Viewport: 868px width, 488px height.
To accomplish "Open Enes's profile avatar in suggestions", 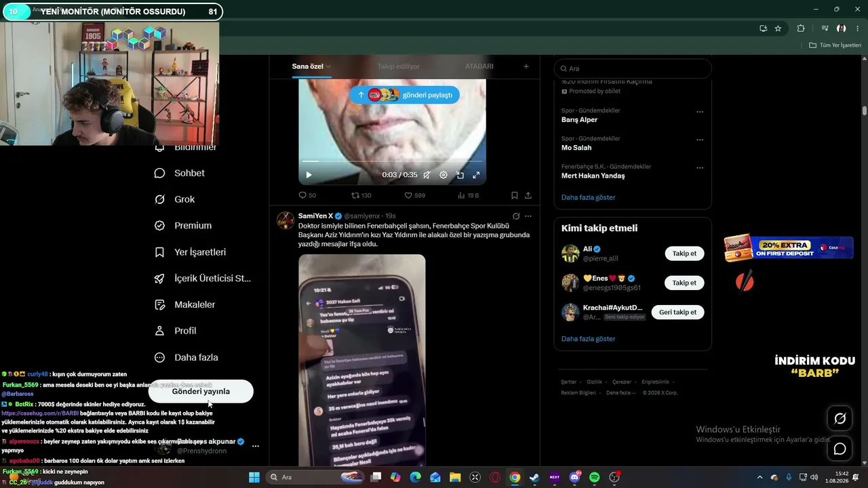I will [x=570, y=283].
